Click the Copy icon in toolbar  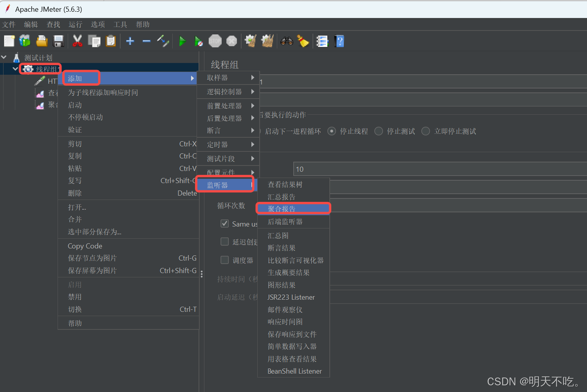pyautogui.click(x=94, y=41)
